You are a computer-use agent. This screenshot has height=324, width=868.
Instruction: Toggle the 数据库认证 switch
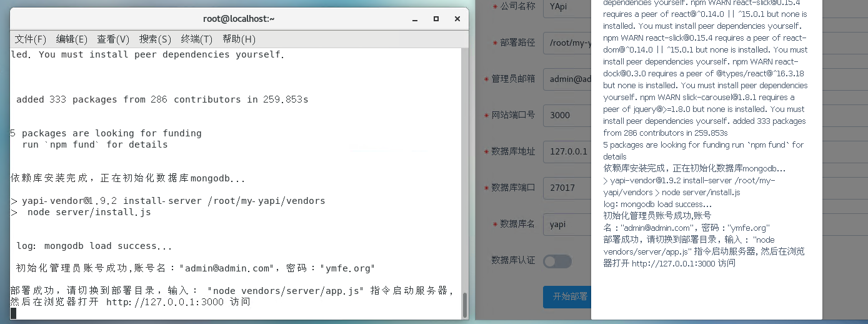[x=557, y=261]
